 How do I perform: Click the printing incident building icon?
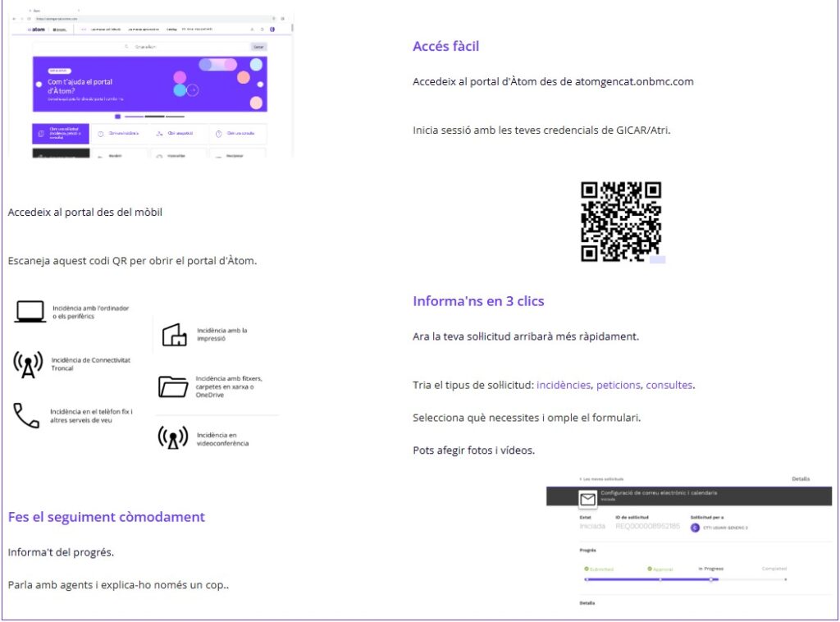[174, 335]
